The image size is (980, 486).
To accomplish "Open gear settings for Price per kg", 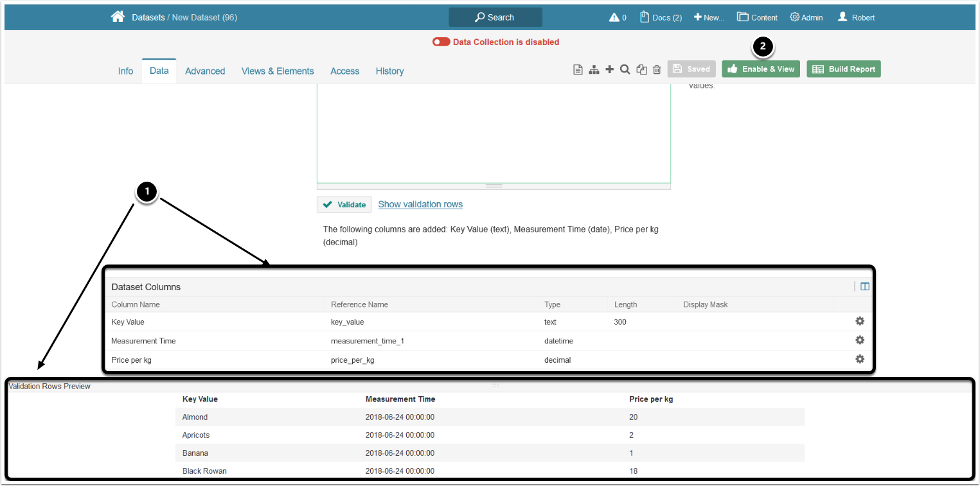I will [x=860, y=359].
